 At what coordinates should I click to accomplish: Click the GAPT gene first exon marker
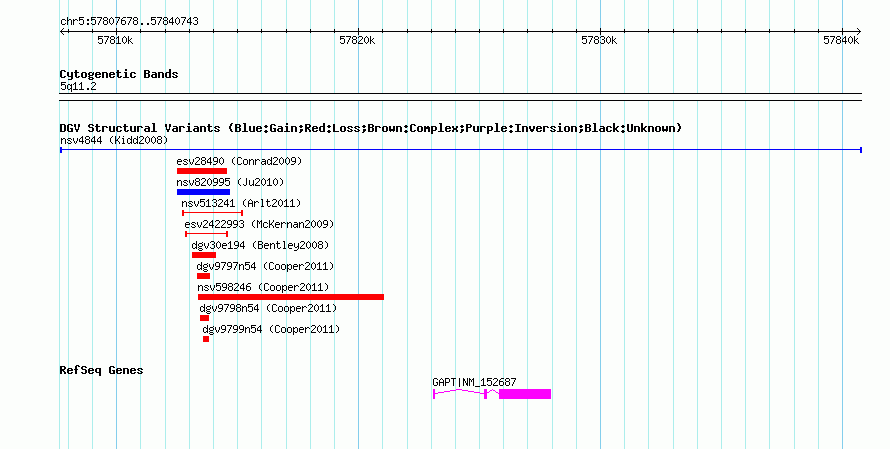(434, 394)
